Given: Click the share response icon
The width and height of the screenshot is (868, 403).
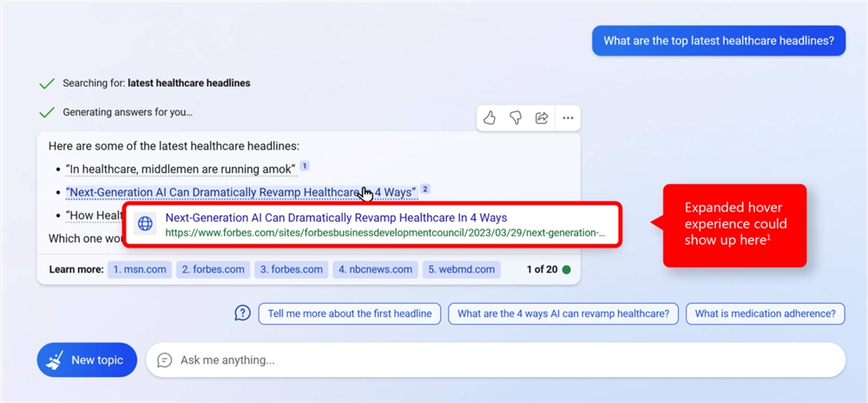Looking at the screenshot, I should [542, 118].
